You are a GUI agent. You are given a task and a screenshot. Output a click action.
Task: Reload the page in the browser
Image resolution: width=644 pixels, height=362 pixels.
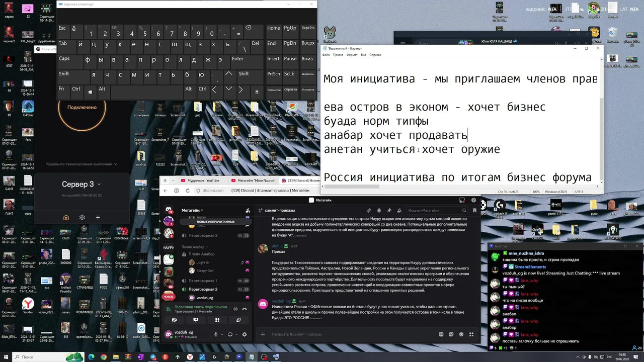[187, 191]
